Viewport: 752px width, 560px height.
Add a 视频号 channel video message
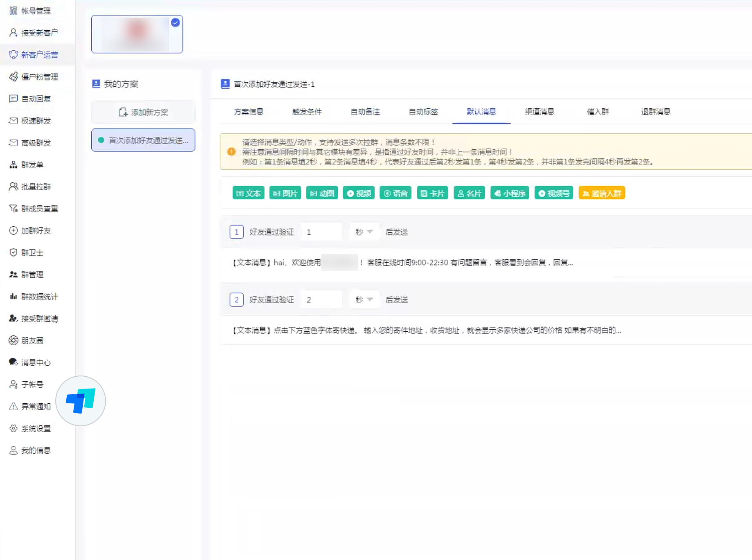point(553,193)
